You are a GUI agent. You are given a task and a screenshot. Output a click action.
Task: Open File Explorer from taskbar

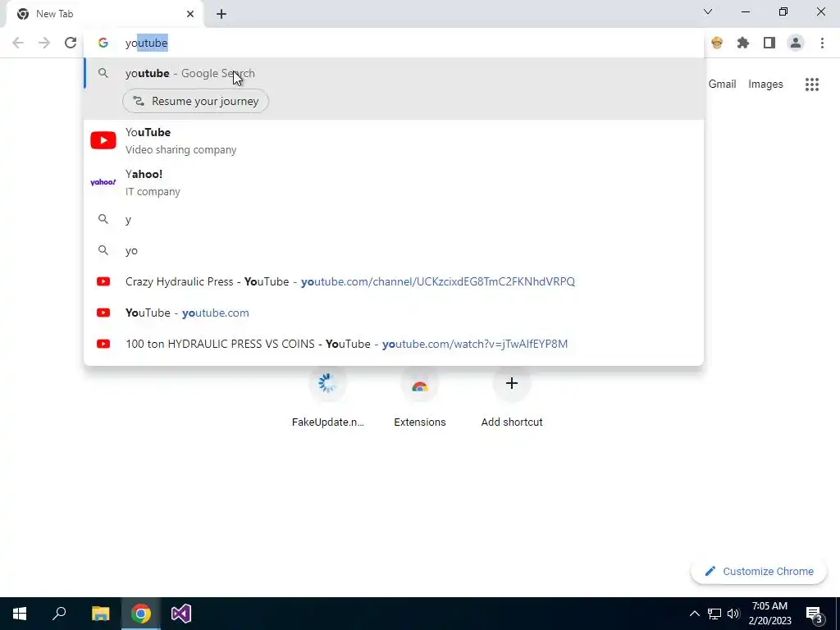pyautogui.click(x=100, y=614)
